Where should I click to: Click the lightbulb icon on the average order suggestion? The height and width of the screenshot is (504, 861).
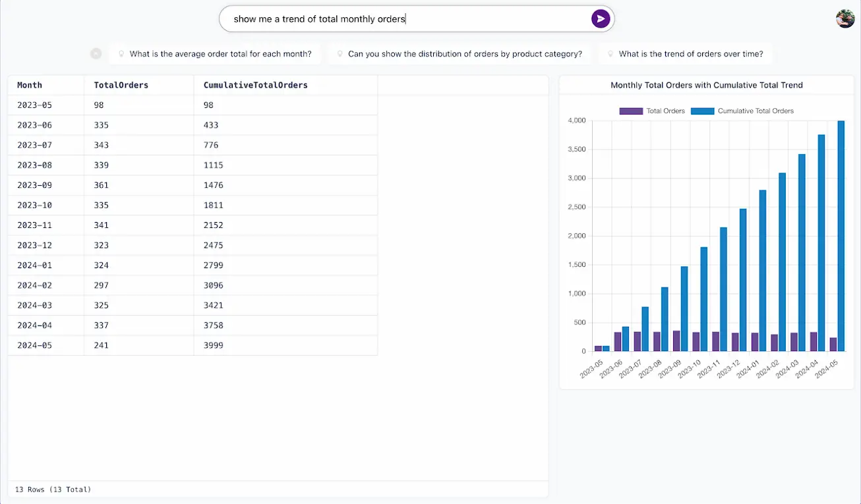click(120, 53)
